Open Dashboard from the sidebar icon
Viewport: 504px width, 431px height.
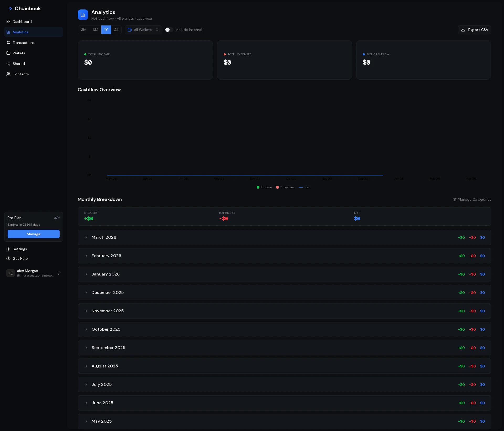pos(8,22)
